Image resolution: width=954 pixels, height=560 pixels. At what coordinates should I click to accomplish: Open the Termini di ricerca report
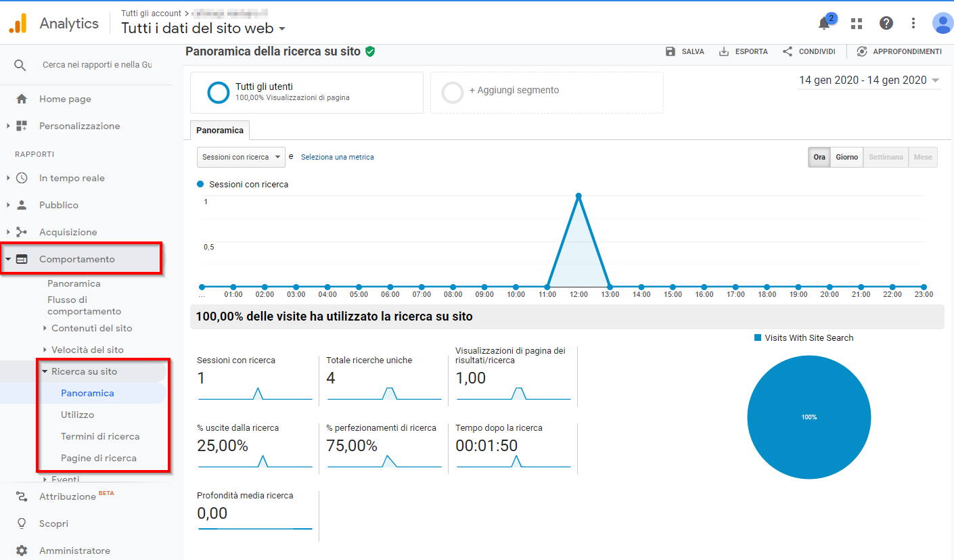100,436
